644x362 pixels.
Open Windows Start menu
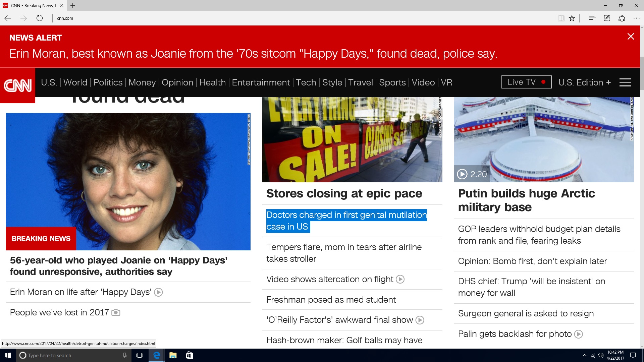tap(8, 355)
